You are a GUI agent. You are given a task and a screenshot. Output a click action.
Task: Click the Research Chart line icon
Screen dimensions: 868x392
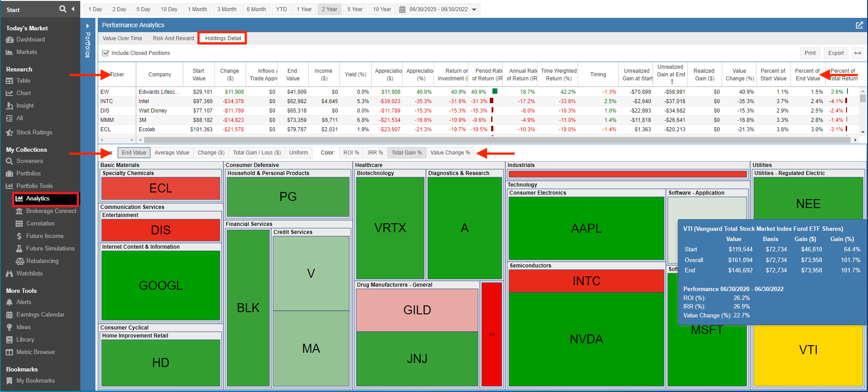click(x=9, y=93)
